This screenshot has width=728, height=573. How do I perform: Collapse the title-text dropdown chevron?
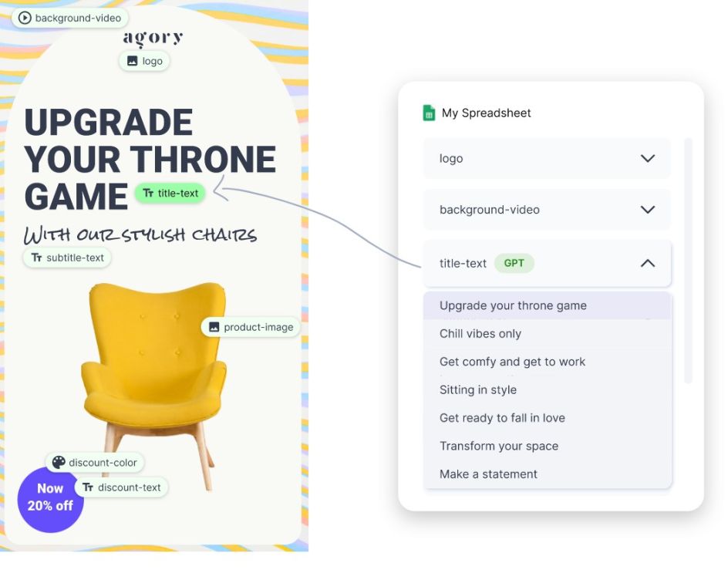pyautogui.click(x=647, y=264)
